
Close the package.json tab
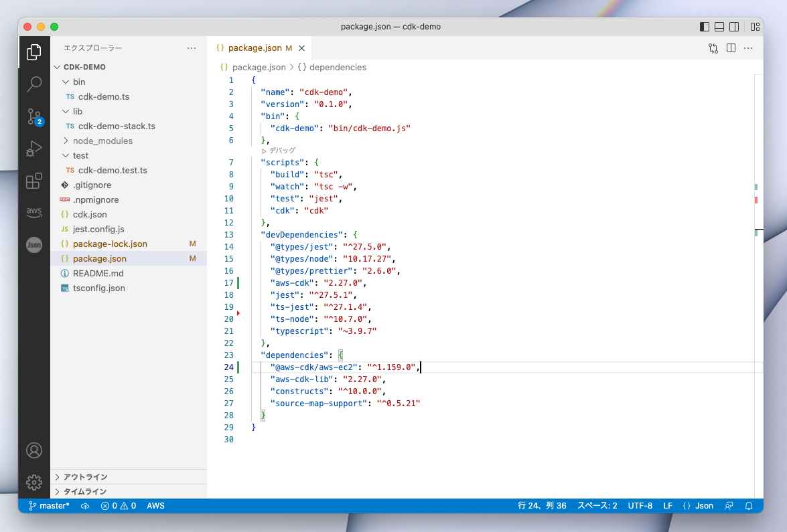pos(301,48)
